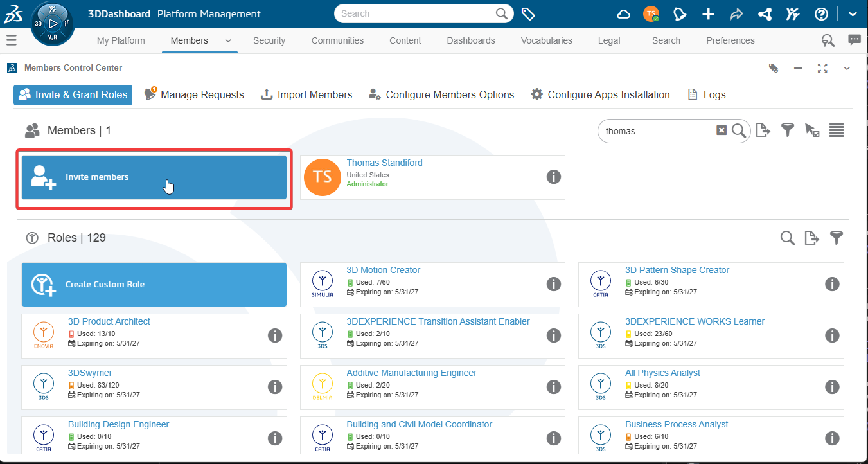Select Invite & Grant Roles
The image size is (868, 464).
pos(73,95)
